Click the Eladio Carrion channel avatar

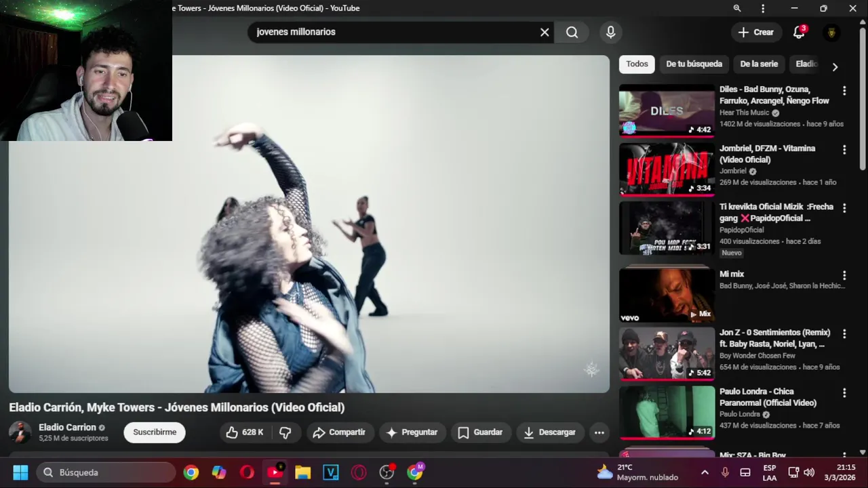pos(20,432)
